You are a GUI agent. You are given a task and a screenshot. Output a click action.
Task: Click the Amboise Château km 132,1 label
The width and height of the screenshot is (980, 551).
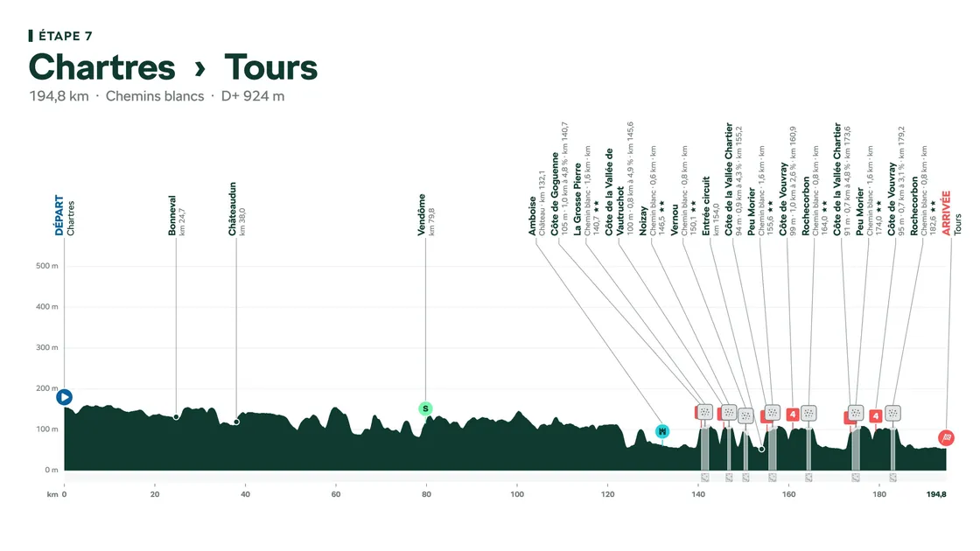tap(537, 203)
